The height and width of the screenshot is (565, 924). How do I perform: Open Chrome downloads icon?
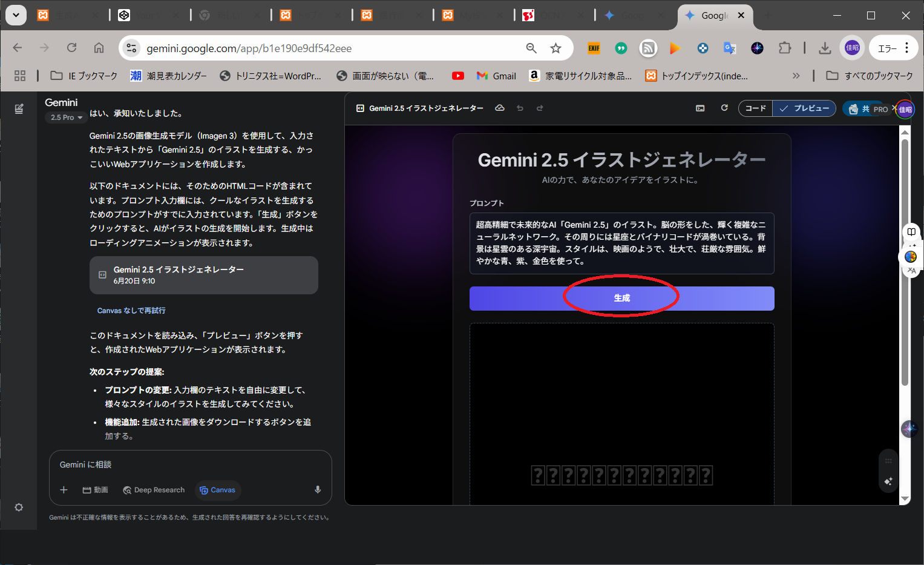825,48
